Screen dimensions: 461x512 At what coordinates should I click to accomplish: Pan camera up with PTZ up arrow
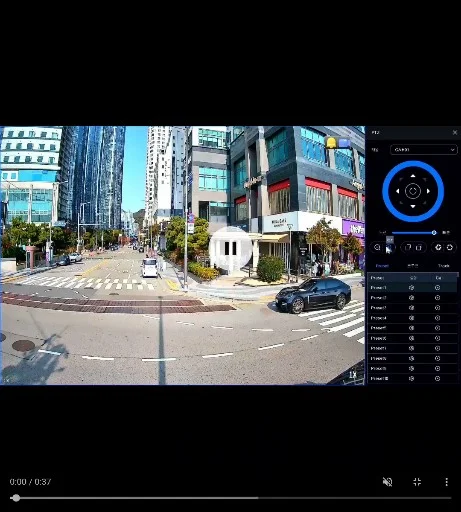point(413,176)
